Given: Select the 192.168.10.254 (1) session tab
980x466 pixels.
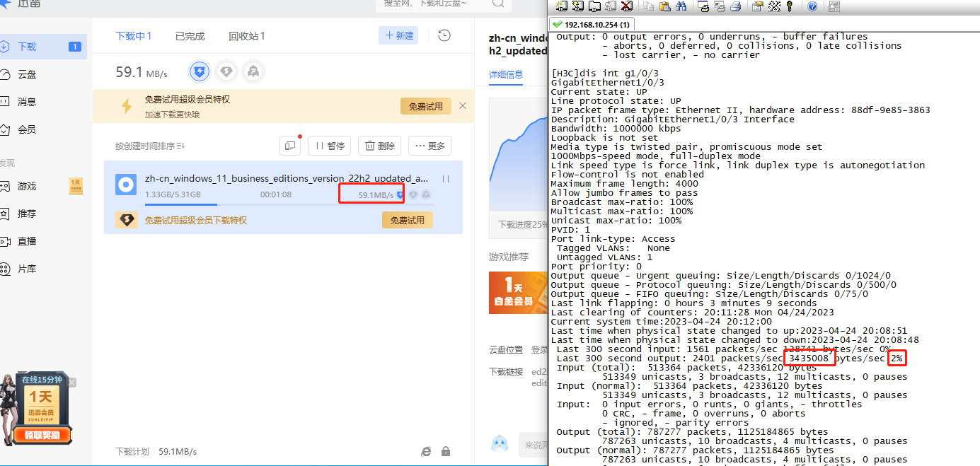Looking at the screenshot, I should click(592, 25).
